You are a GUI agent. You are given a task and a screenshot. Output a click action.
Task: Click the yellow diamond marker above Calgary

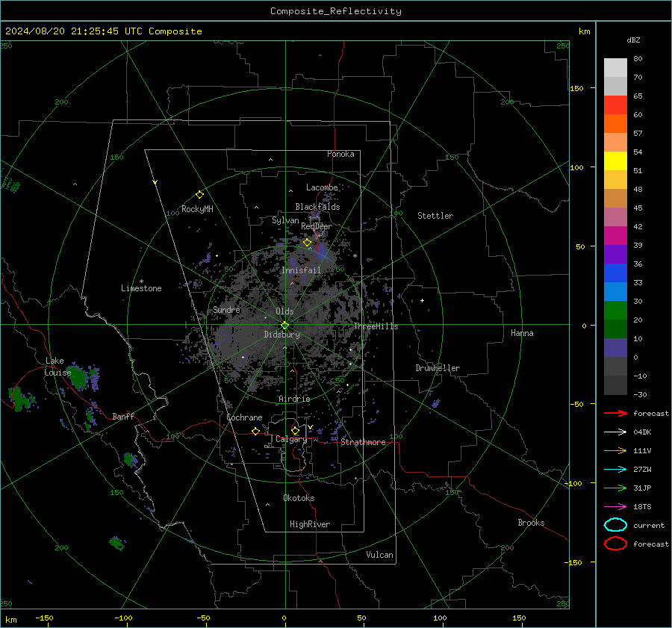[295, 430]
